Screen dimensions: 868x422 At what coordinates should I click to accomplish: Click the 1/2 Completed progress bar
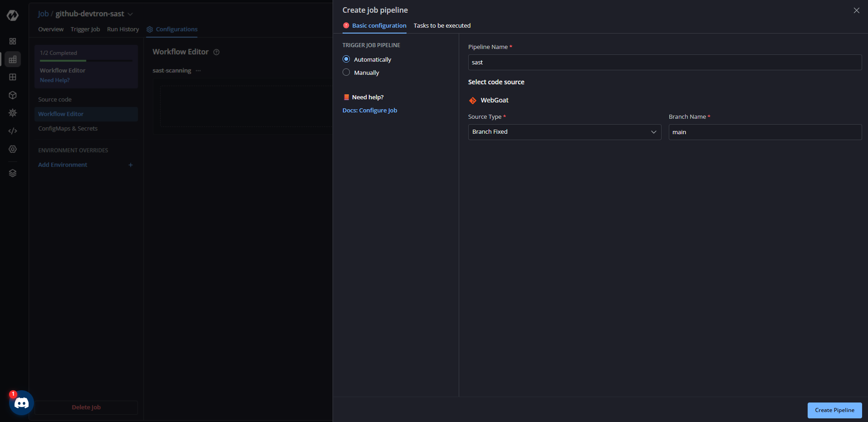[x=86, y=60]
